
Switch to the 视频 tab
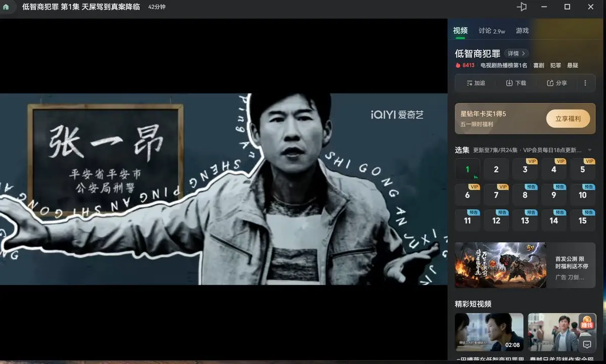(460, 30)
